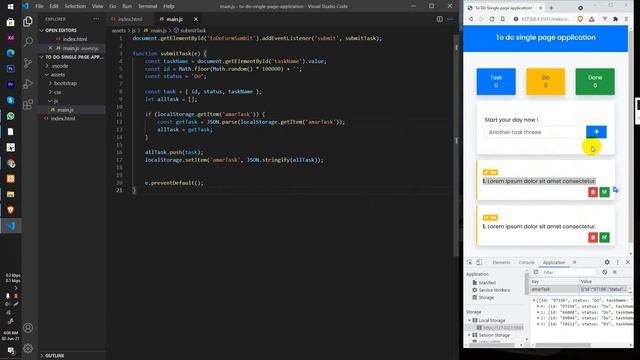
Task: Open the Accounts icon in the activity bar
Action: pos(28,328)
